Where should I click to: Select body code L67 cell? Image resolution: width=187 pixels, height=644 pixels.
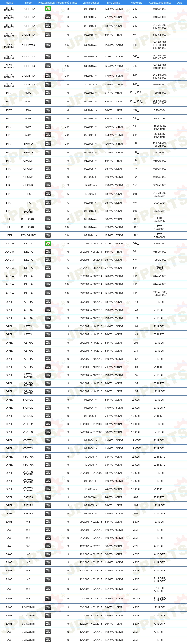[x=136, y=359]
